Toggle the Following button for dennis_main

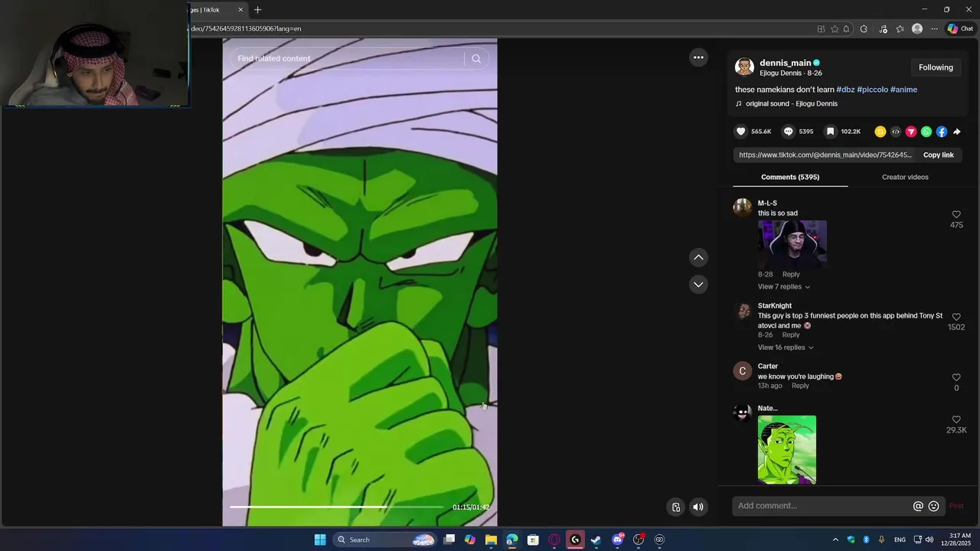pos(936,67)
